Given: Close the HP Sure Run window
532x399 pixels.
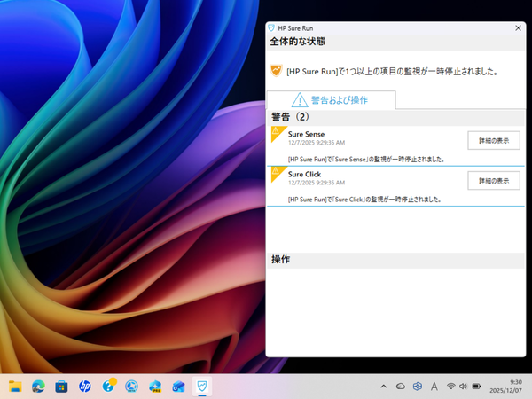Looking at the screenshot, I should (x=518, y=28).
